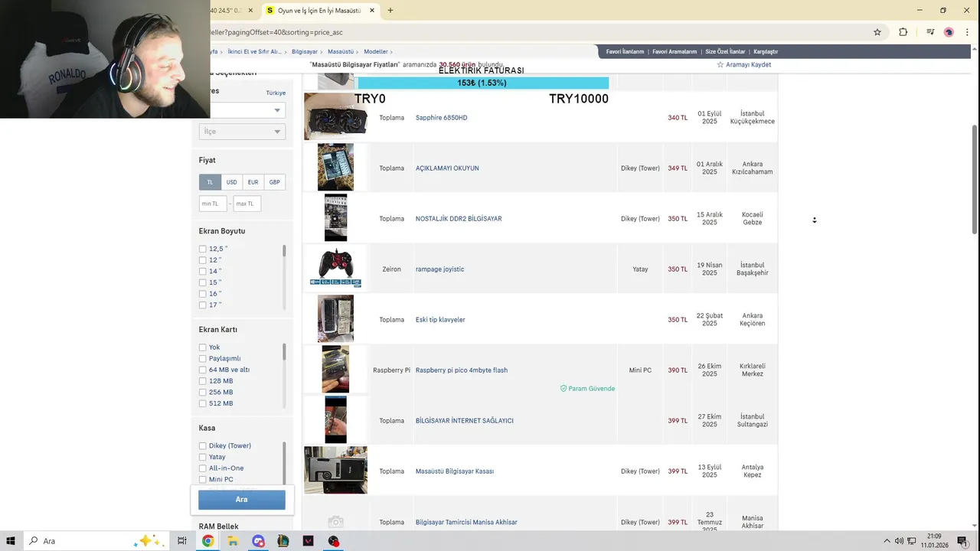Open the Valorant taskbar icon
The width and height of the screenshot is (980, 551).
(309, 541)
